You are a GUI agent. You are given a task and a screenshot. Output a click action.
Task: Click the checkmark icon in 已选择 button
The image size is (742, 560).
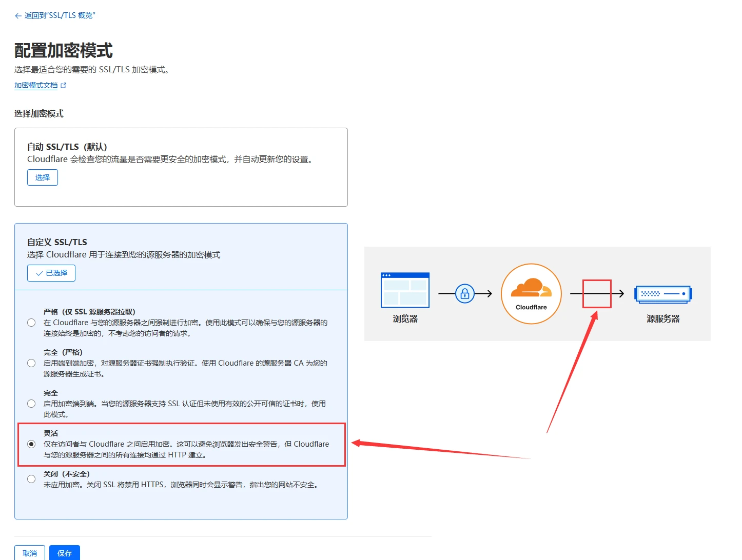pyautogui.click(x=40, y=273)
